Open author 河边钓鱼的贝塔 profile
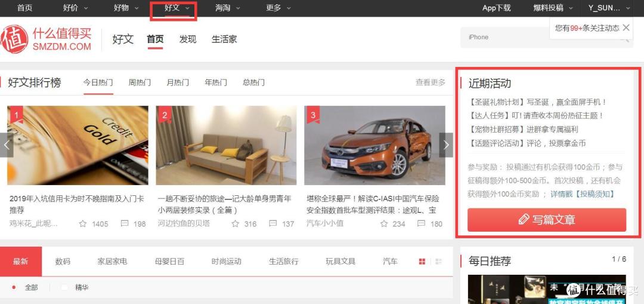Viewport: 644px width, 304px height. pos(184,223)
